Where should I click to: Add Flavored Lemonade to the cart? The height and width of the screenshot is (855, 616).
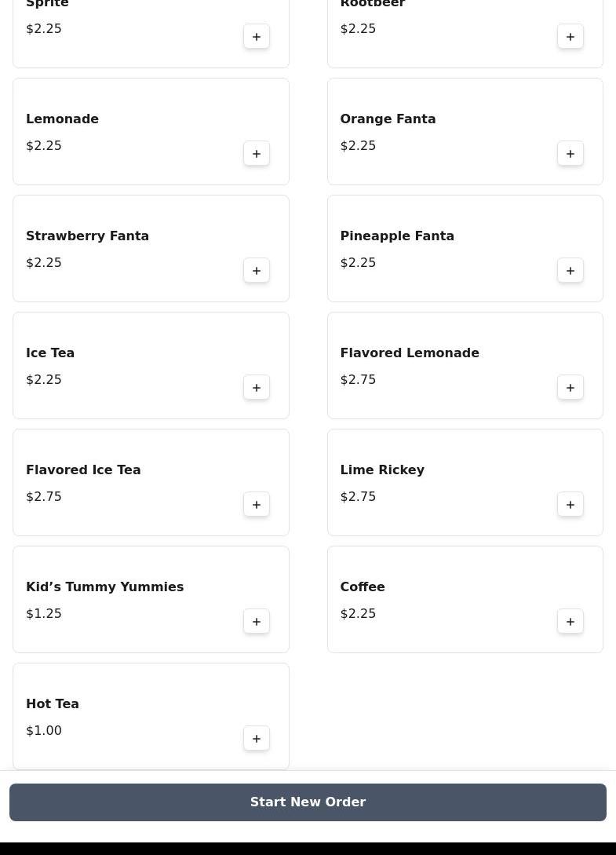point(570,388)
